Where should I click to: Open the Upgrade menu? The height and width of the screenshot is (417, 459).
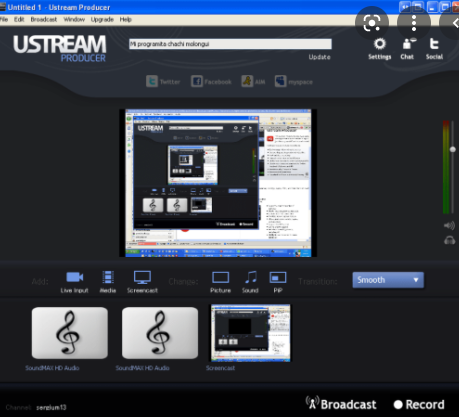102,19
